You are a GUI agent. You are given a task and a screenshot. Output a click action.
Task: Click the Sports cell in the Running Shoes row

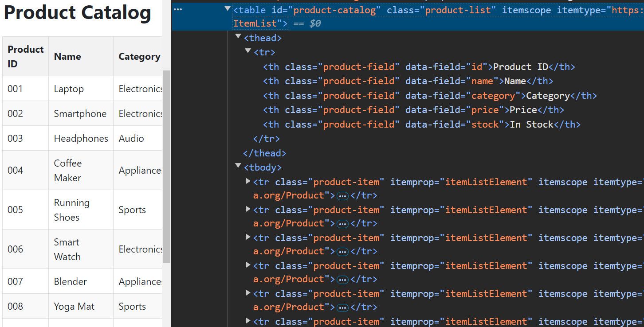point(138,210)
